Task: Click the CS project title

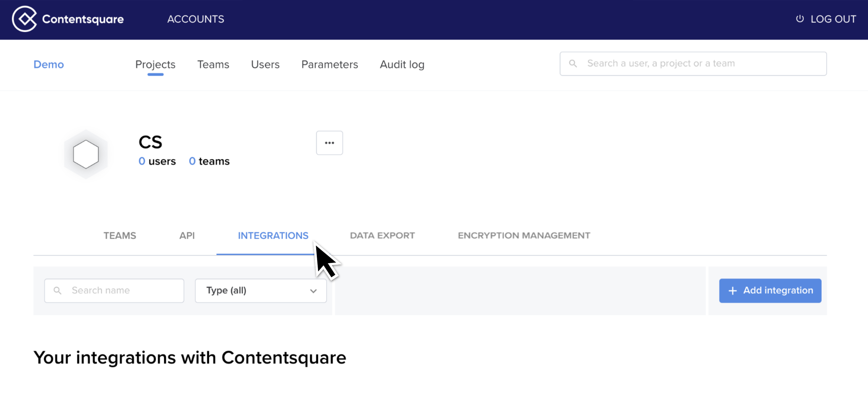Action: pyautogui.click(x=150, y=142)
